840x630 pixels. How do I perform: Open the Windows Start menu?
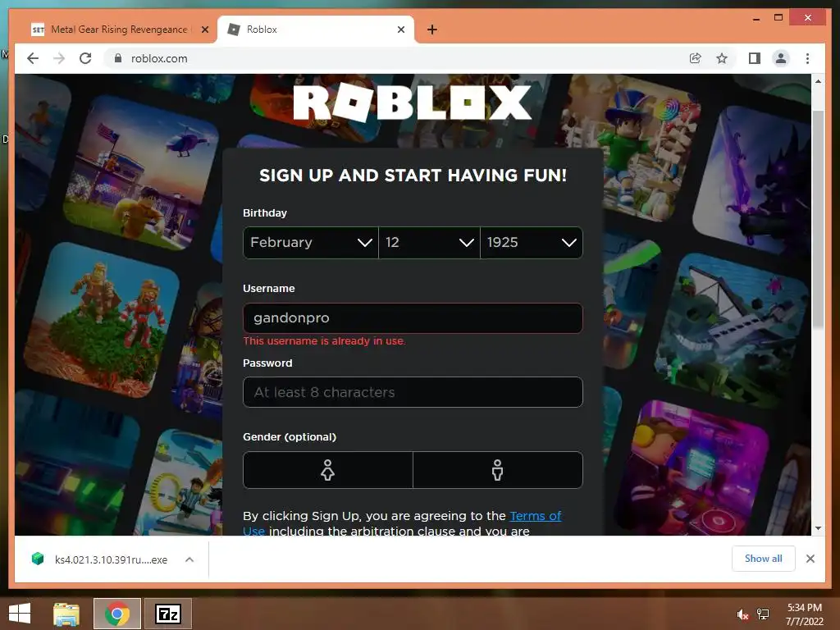[x=20, y=614]
